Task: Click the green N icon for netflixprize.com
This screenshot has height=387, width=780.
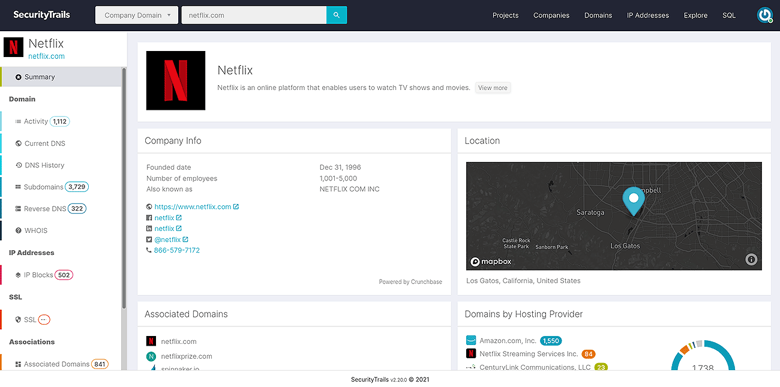Action: point(151,356)
